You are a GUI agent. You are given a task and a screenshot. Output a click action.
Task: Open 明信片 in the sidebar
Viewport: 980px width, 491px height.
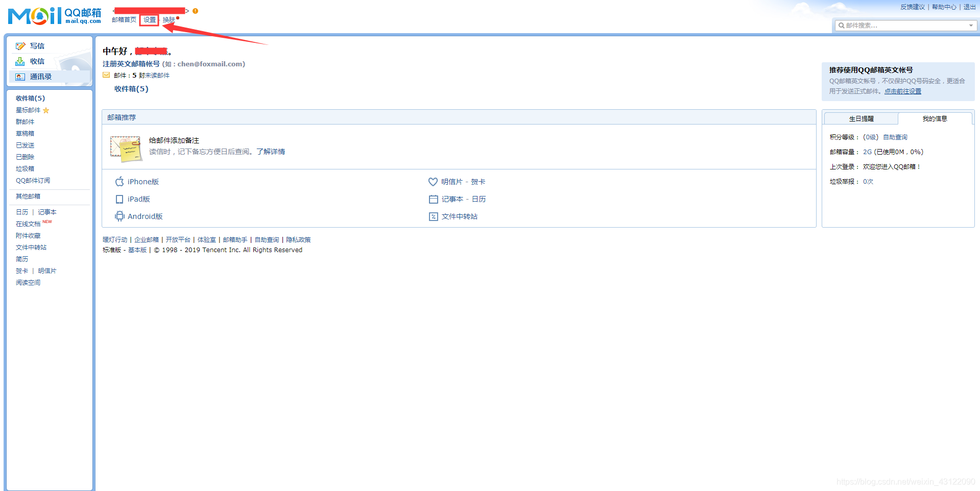click(47, 271)
